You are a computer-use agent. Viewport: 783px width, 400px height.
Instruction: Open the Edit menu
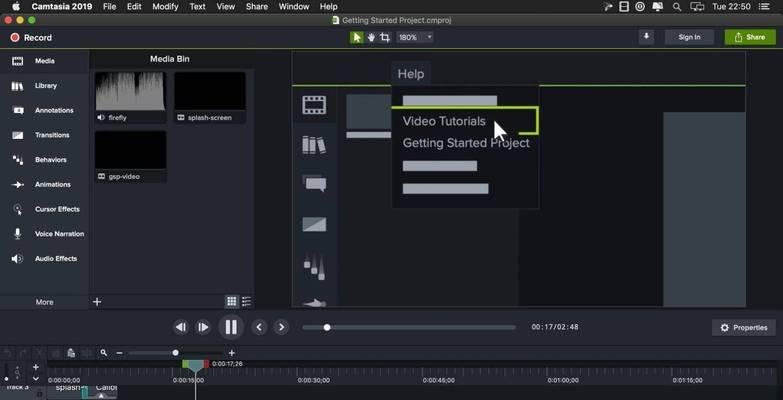tap(134, 6)
